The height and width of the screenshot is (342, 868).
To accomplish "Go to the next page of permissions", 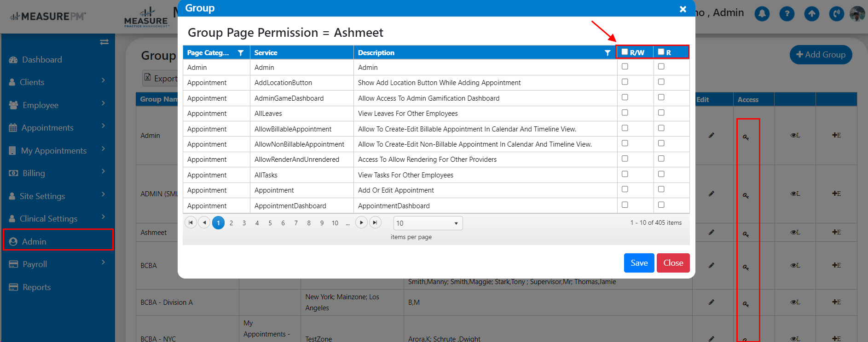I will (362, 222).
